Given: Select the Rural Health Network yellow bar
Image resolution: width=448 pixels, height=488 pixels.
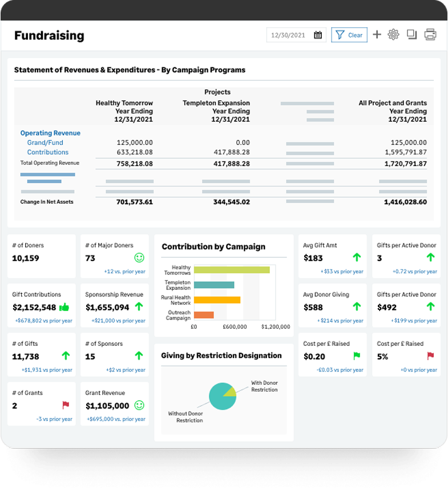Looking at the screenshot, I should 217,300.
